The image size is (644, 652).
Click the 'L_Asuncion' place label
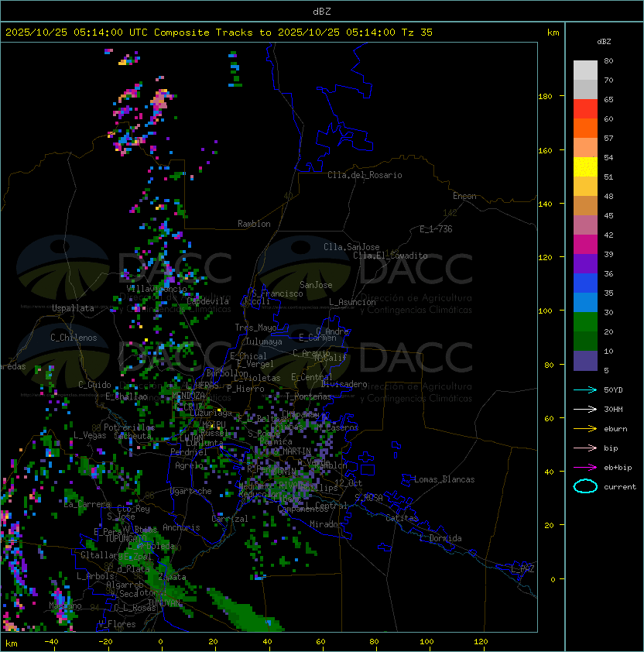(x=352, y=302)
